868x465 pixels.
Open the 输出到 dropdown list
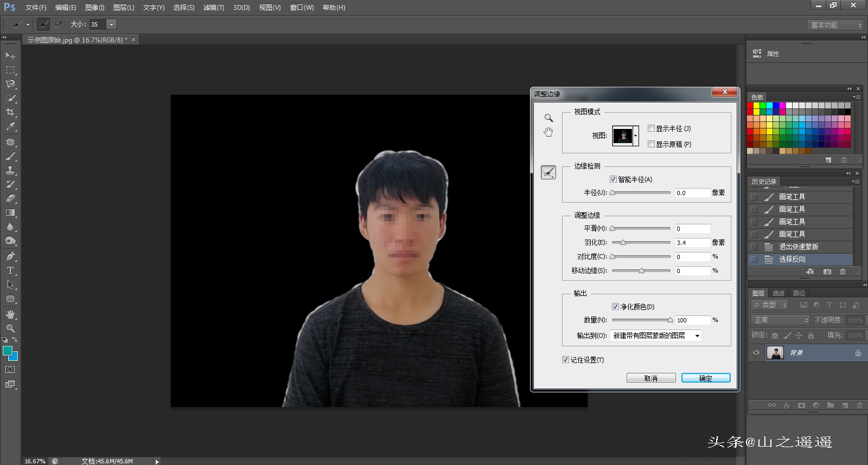(655, 336)
